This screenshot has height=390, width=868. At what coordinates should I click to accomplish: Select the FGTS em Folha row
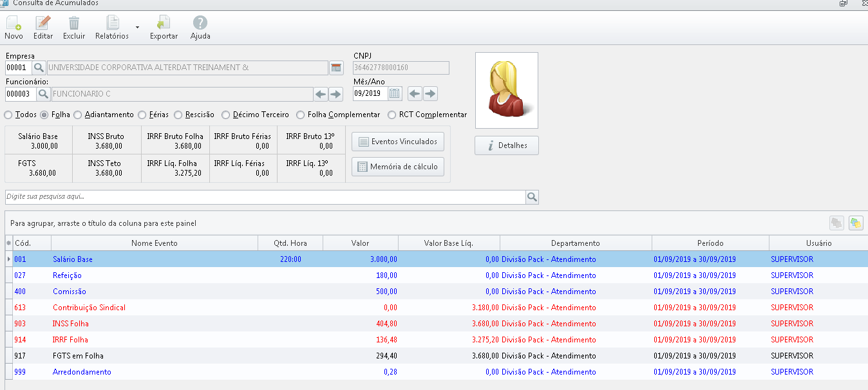(436, 356)
